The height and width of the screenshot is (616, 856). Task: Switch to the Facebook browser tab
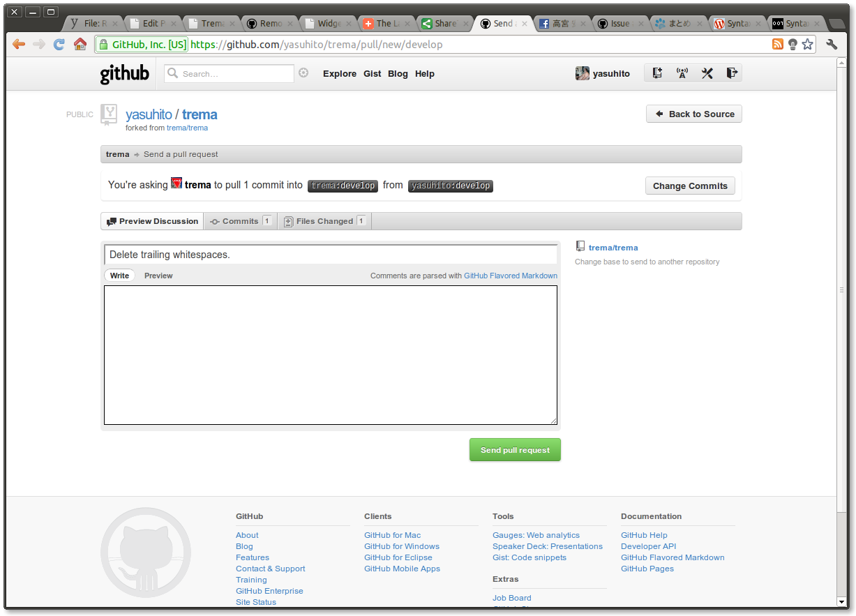562,24
